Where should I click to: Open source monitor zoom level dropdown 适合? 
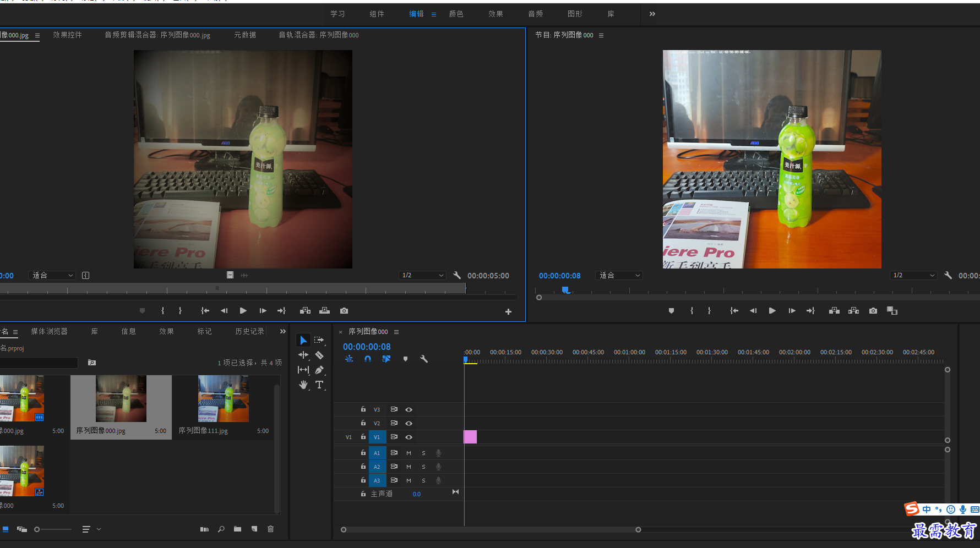coord(52,275)
